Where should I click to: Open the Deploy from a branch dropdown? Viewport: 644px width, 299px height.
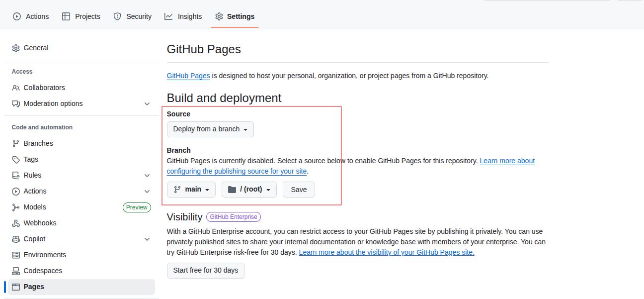point(210,129)
